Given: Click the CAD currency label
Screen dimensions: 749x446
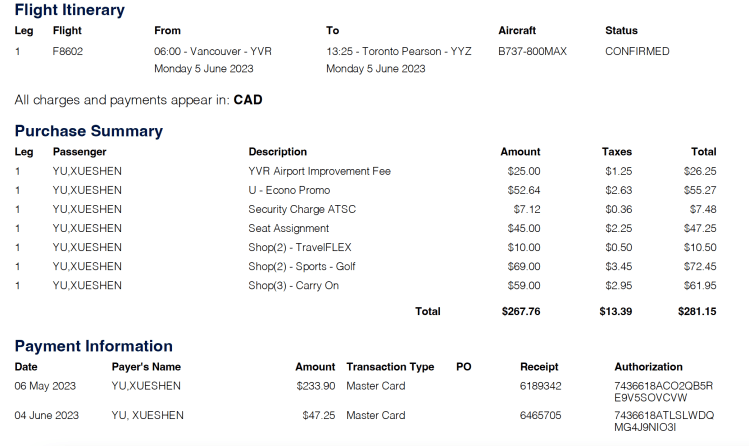Looking at the screenshot, I should click(248, 100).
